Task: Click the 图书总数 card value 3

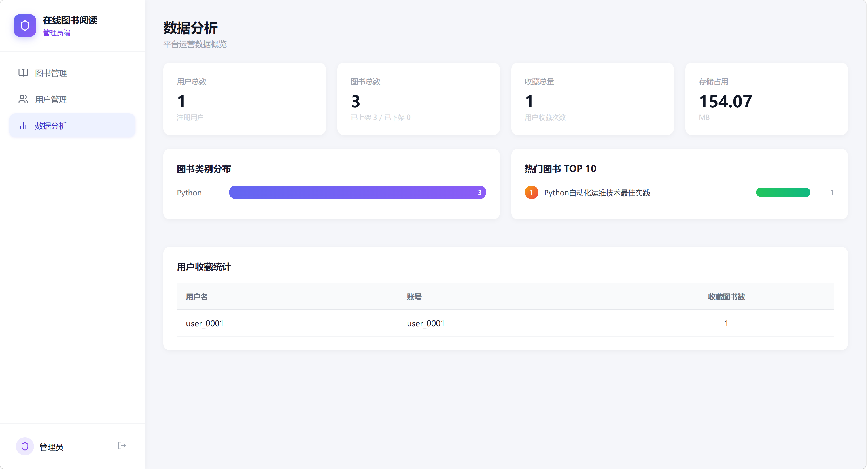Action: click(355, 101)
